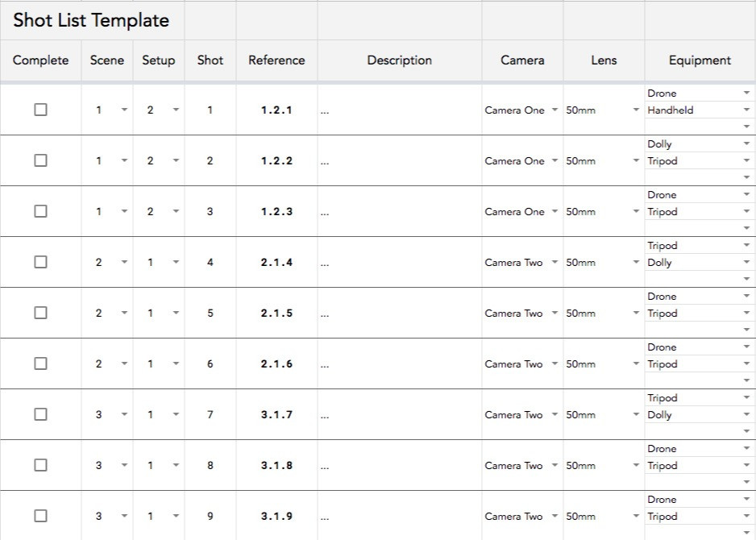The width and height of the screenshot is (756, 540).
Task: Open Setup dropdown for shot 2
Action: pos(176,161)
